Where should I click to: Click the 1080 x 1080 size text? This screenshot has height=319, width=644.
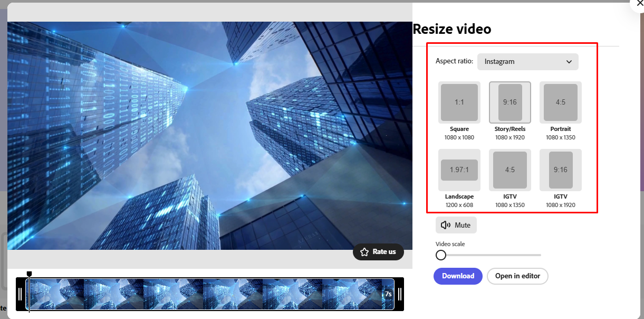coord(459,137)
